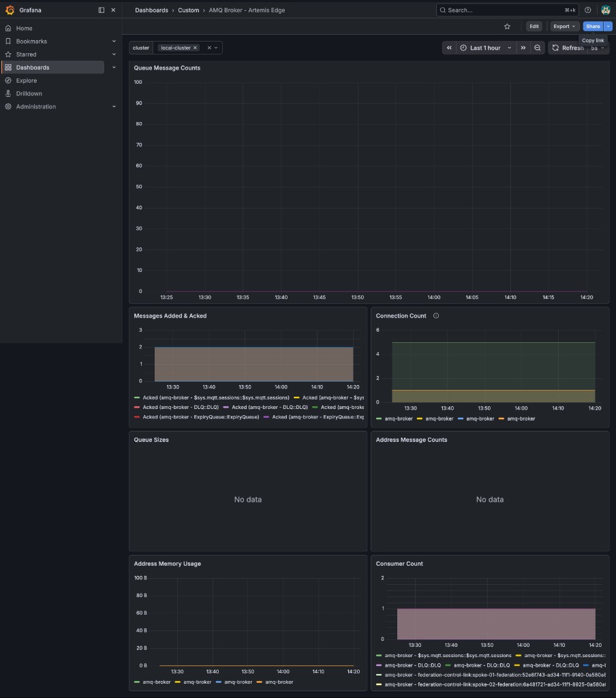Click yellow color swatch of amq-broker in Connection Count legend
This screenshot has width=616, height=698.
click(x=419, y=419)
